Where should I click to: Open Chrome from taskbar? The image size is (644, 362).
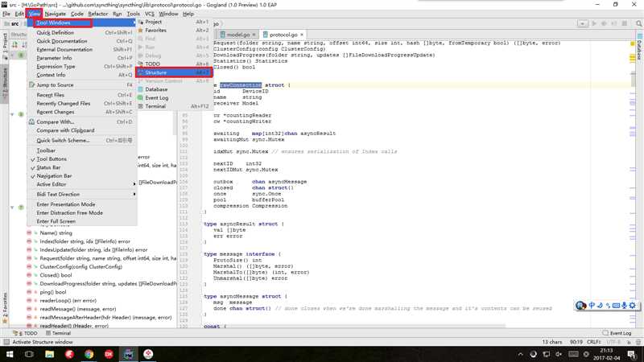click(x=89, y=354)
